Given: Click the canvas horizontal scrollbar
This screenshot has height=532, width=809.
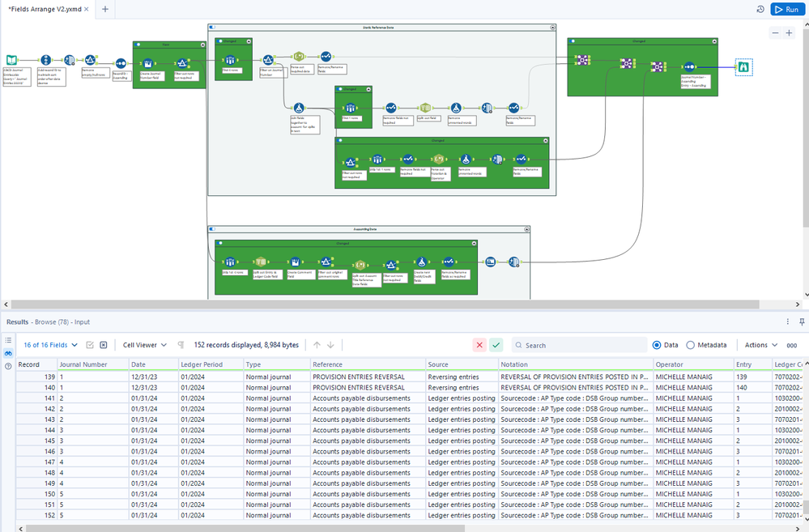Looking at the screenshot, I should 385,304.
